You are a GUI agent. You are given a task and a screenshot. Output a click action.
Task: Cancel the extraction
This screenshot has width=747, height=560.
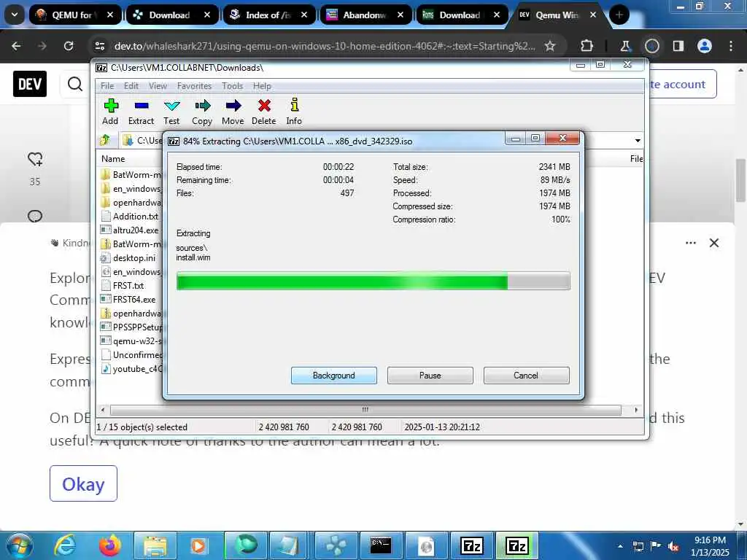(x=526, y=376)
